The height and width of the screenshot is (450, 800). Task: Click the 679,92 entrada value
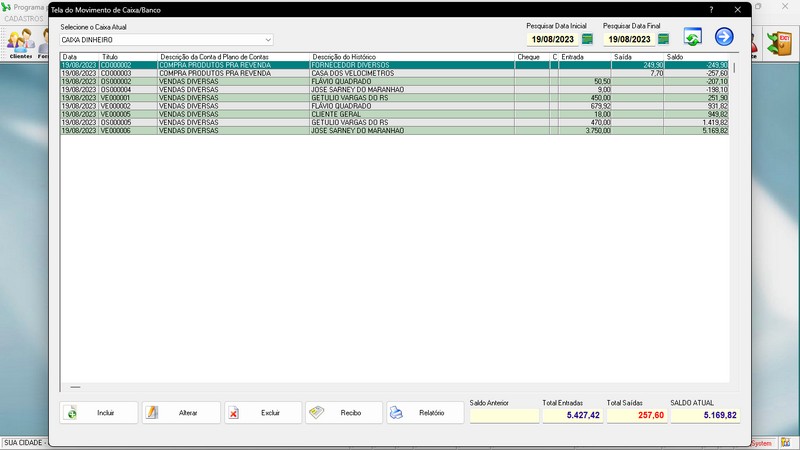[x=600, y=106]
